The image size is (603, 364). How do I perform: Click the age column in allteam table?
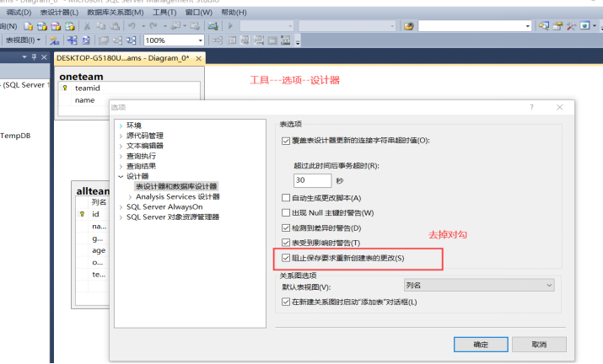coord(99,250)
